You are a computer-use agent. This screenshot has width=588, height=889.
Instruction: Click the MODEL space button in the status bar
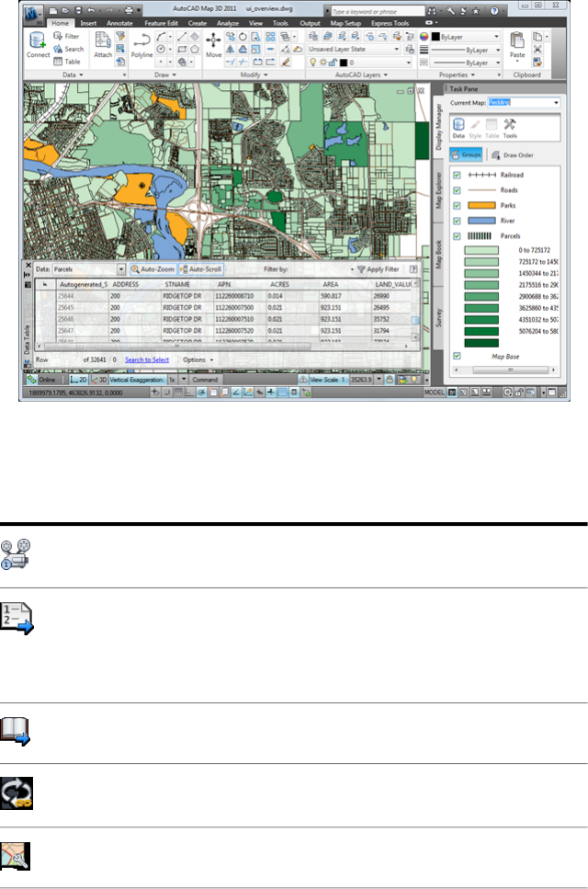pos(435,393)
